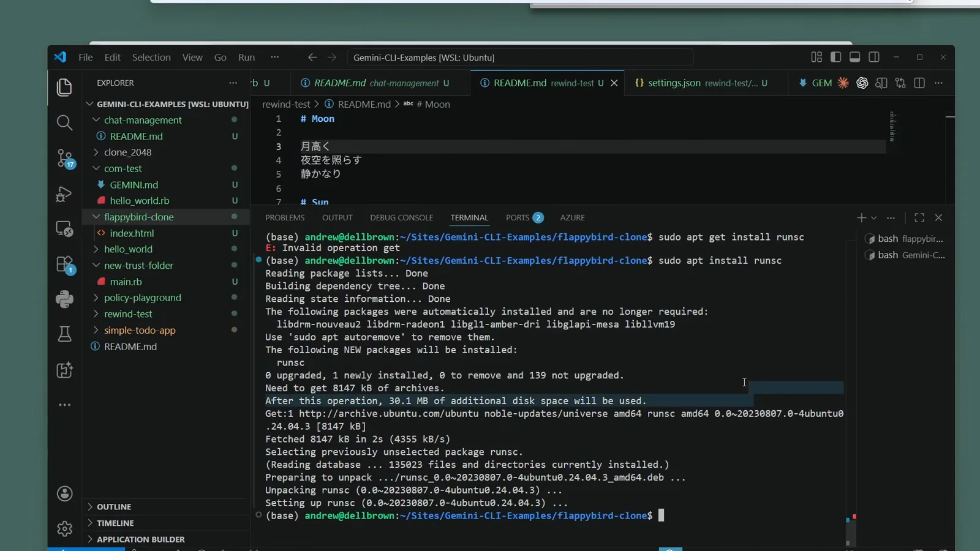The height and width of the screenshot is (551, 980).
Task: Open Customize Layout options
Action: pos(816,57)
